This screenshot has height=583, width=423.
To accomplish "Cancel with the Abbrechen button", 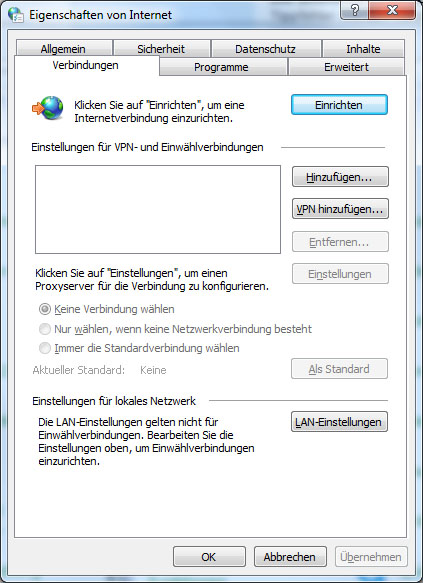I will [x=290, y=557].
